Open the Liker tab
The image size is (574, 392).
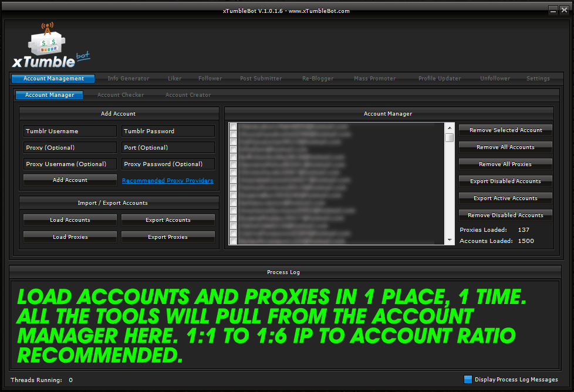click(x=175, y=78)
